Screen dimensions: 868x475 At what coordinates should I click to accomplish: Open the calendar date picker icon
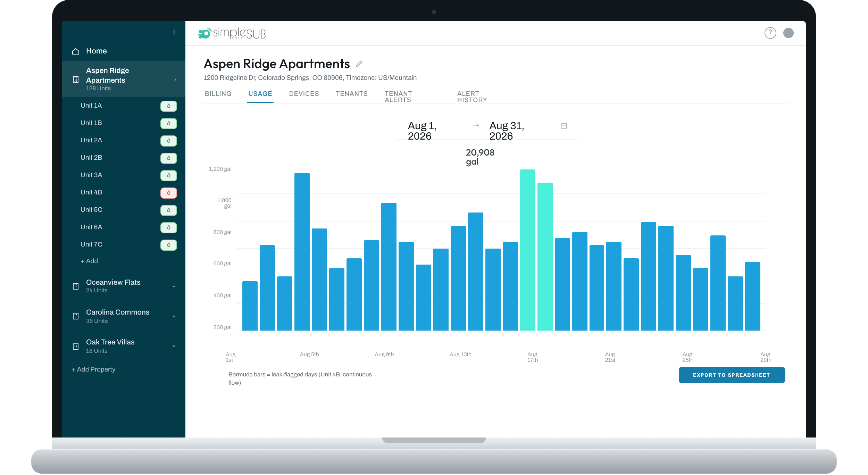(564, 126)
